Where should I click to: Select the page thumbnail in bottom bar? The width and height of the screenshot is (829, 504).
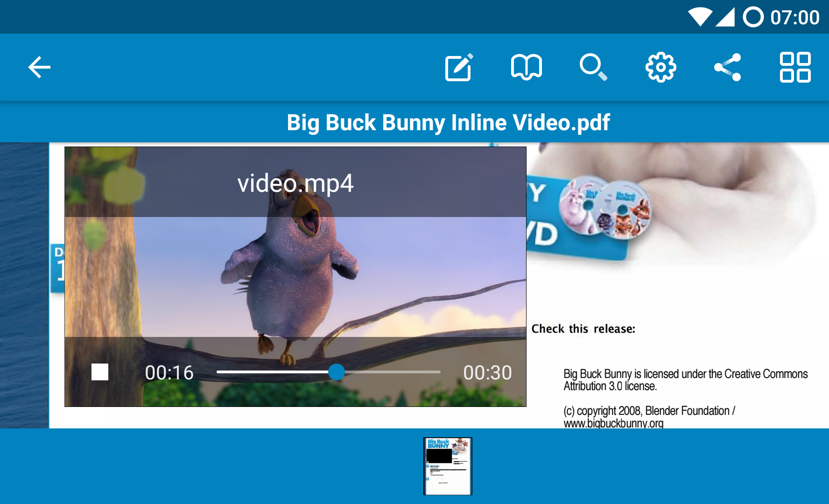[448, 466]
